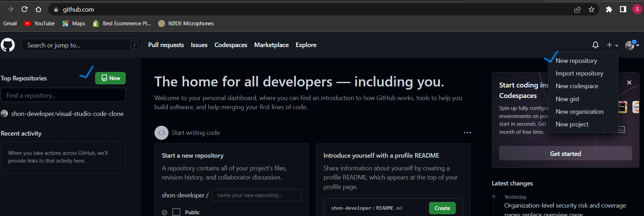Viewport: 644px width, 216px height.
Task: Click the address bar lock icon
Action: point(56,9)
